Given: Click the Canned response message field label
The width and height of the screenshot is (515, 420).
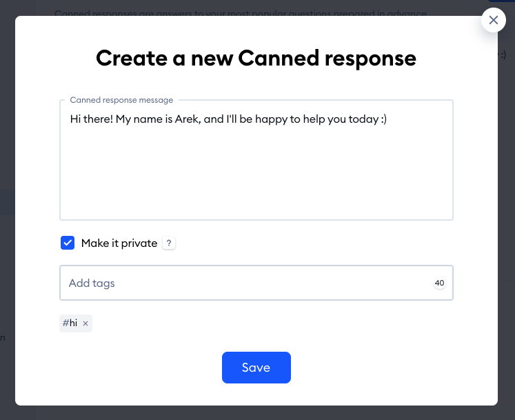Looking at the screenshot, I should tap(121, 100).
